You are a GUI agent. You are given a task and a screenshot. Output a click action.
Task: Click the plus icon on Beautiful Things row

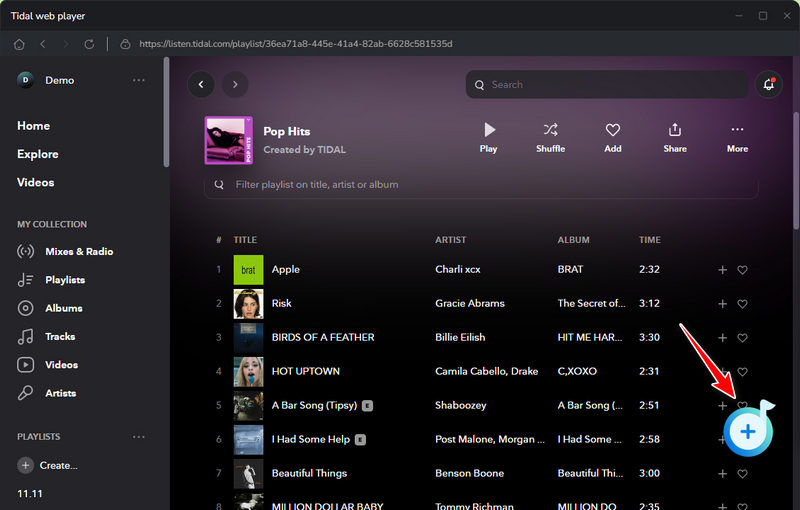pyautogui.click(x=722, y=474)
